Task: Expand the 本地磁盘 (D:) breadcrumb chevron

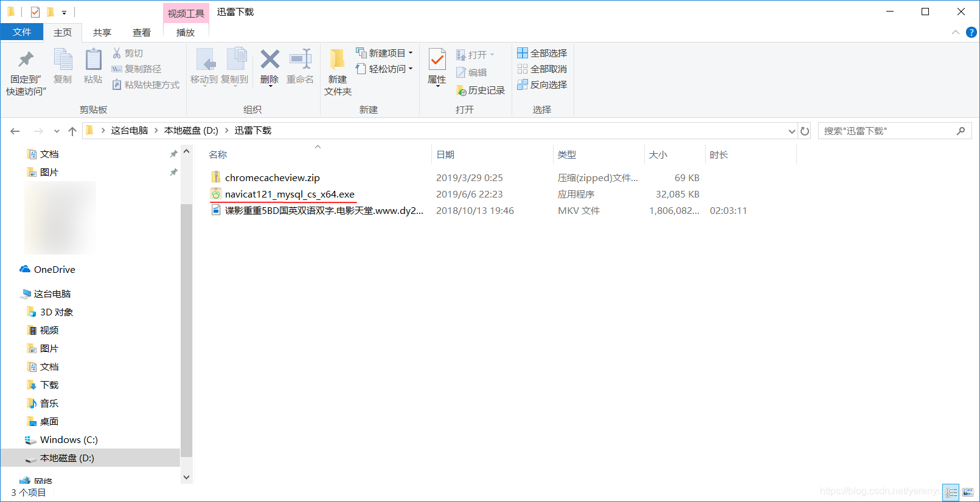Action: 227,131
